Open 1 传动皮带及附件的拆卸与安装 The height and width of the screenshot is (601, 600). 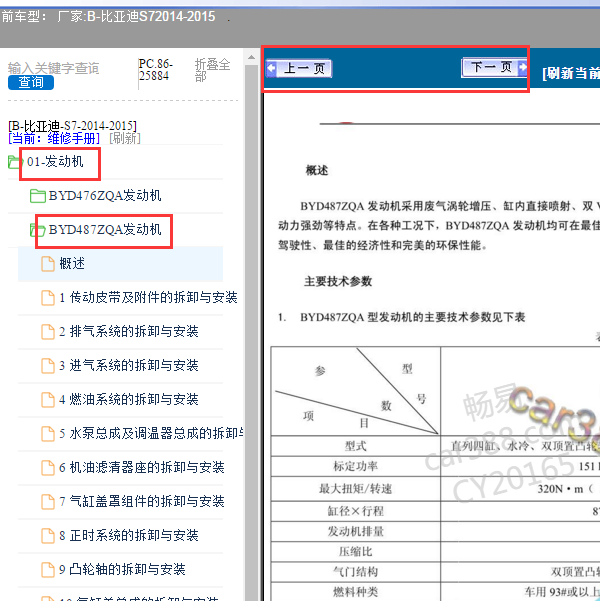tap(148, 297)
